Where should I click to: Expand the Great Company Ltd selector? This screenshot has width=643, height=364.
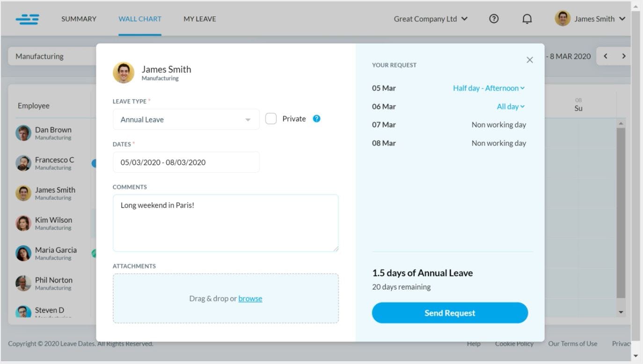[x=431, y=19]
